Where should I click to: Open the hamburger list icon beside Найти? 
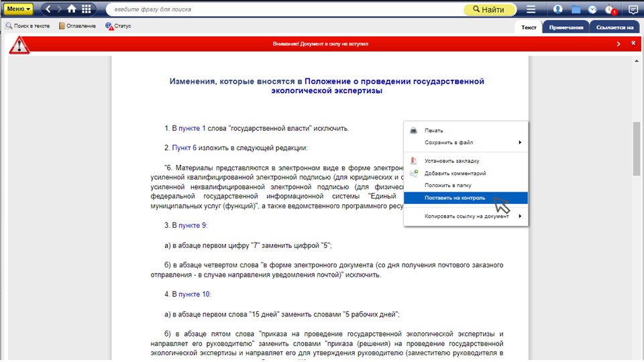click(x=531, y=9)
